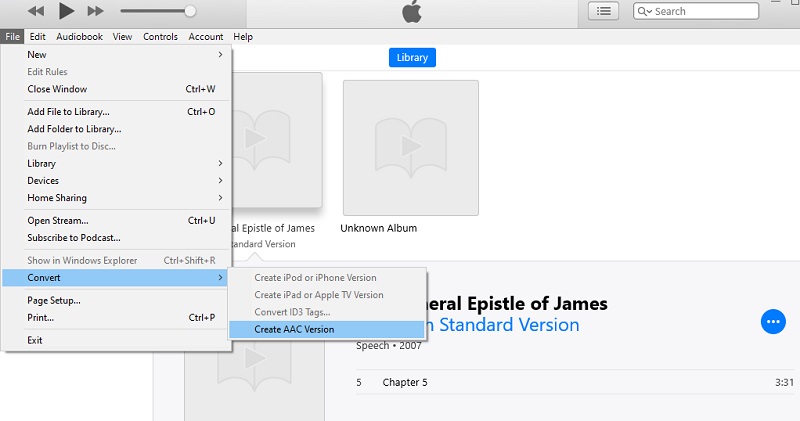Open the Unknown Album thumbnail
Image resolution: width=800 pixels, height=421 pixels.
[x=411, y=147]
